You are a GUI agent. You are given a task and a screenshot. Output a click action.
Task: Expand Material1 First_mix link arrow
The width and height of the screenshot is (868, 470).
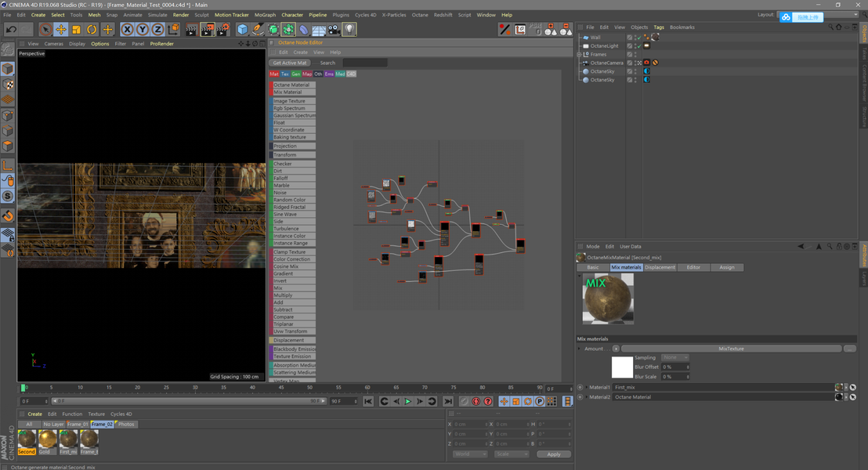pyautogui.click(x=586, y=388)
